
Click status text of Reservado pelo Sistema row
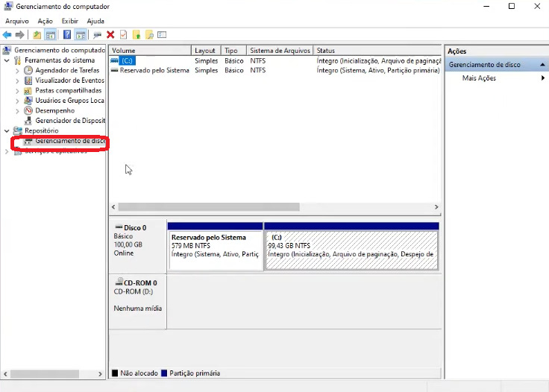pyautogui.click(x=378, y=70)
